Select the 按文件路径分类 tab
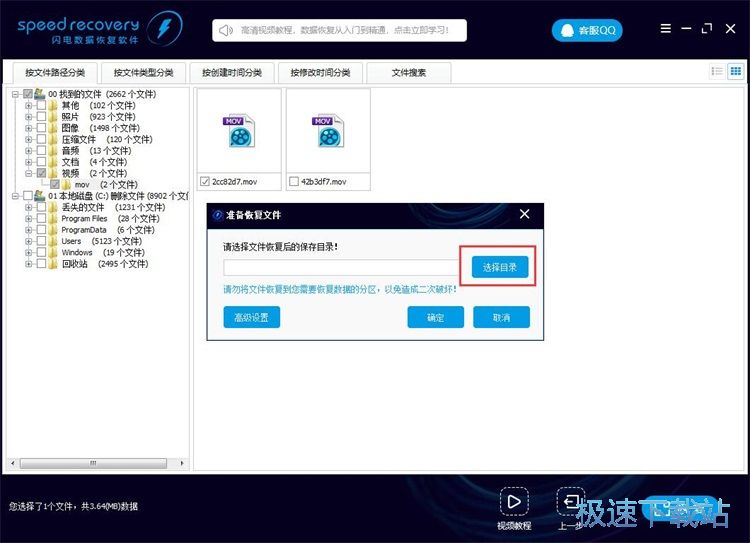 (55, 73)
